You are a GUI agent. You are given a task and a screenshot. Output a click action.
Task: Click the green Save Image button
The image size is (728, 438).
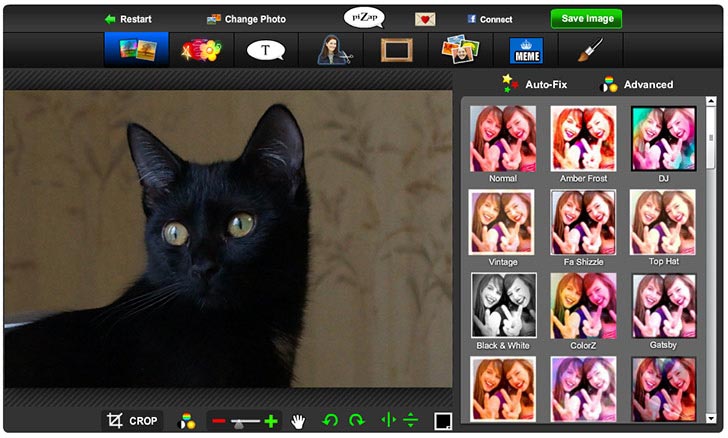click(586, 19)
